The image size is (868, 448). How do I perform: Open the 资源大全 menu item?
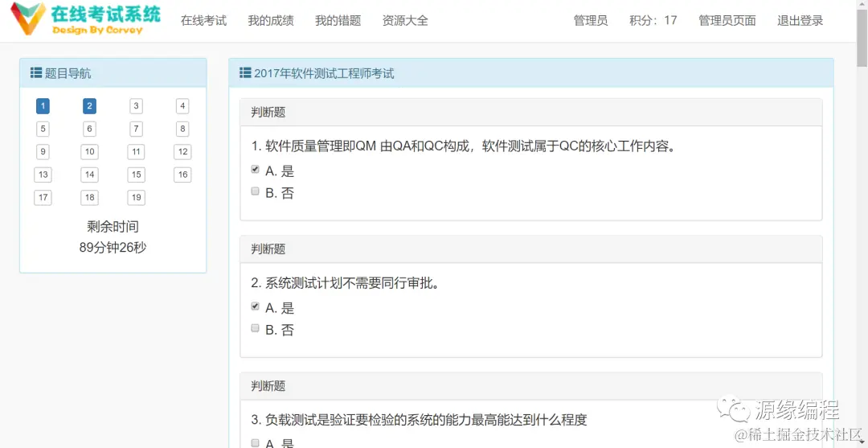click(405, 21)
